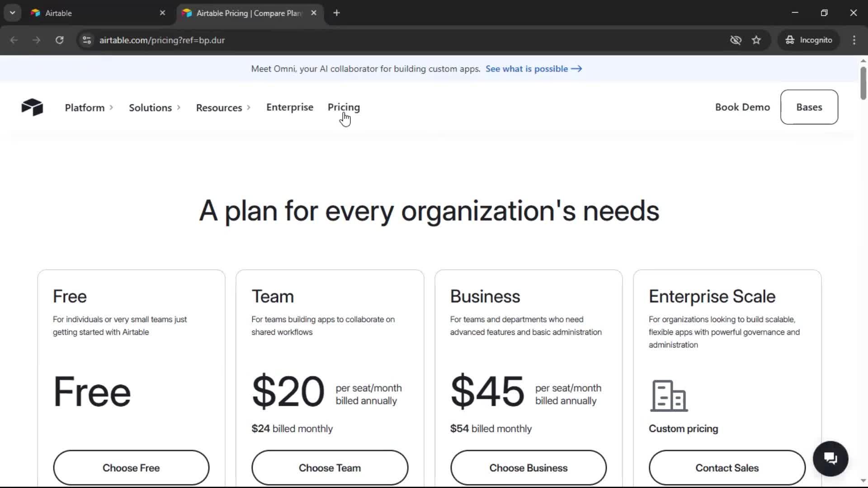Click the "Custom pricing" text
Viewport: 868px width, 488px height.
683,428
